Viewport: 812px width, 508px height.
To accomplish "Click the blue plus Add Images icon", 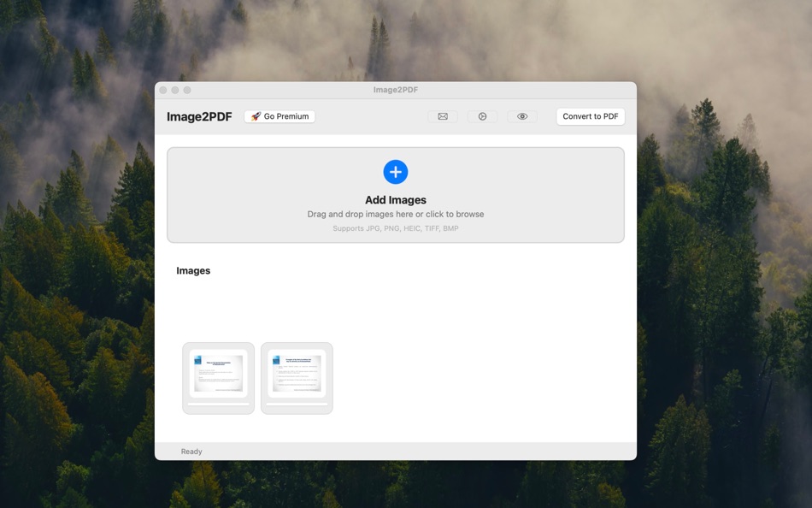I will pyautogui.click(x=395, y=172).
